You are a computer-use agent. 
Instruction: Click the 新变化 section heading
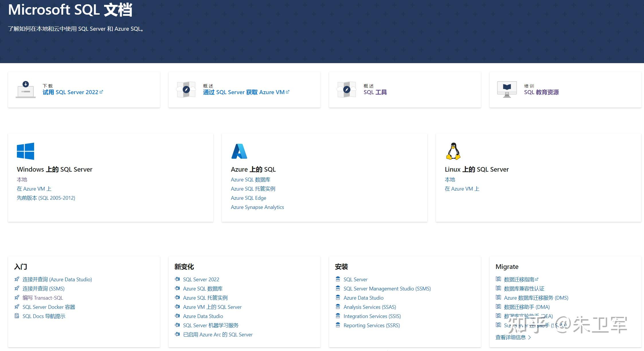point(184,267)
